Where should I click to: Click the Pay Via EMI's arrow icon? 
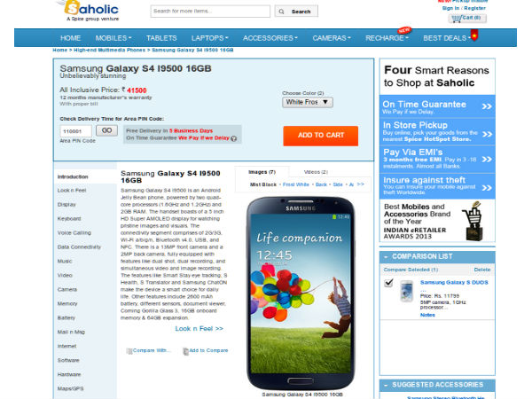click(487, 159)
